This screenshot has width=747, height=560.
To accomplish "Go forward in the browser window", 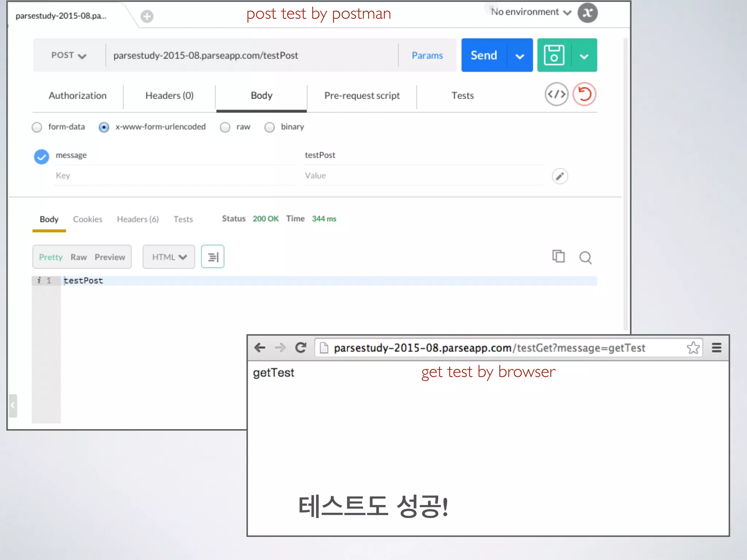I will (x=280, y=347).
